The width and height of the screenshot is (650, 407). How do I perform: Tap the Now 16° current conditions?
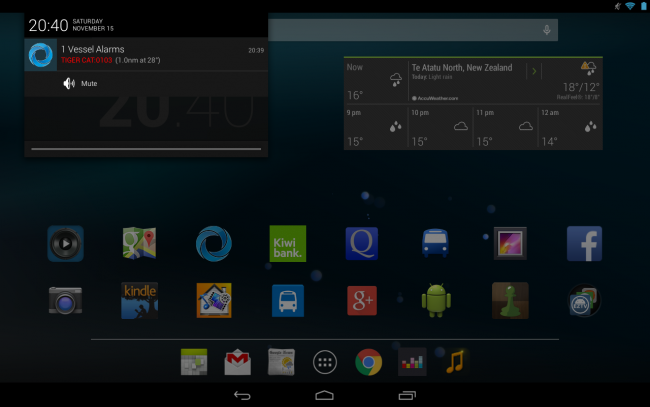tap(376, 81)
